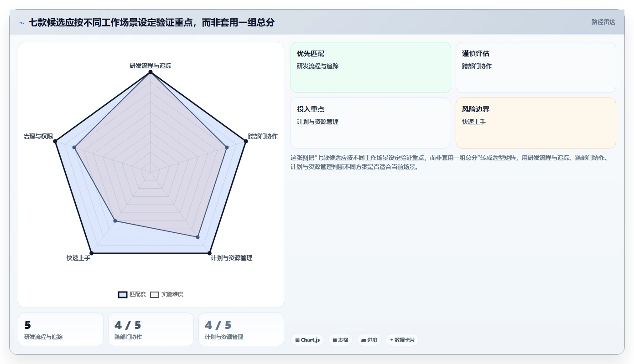Click the stat card showing 5
The width and height of the screenshot is (634, 364).
click(x=61, y=329)
